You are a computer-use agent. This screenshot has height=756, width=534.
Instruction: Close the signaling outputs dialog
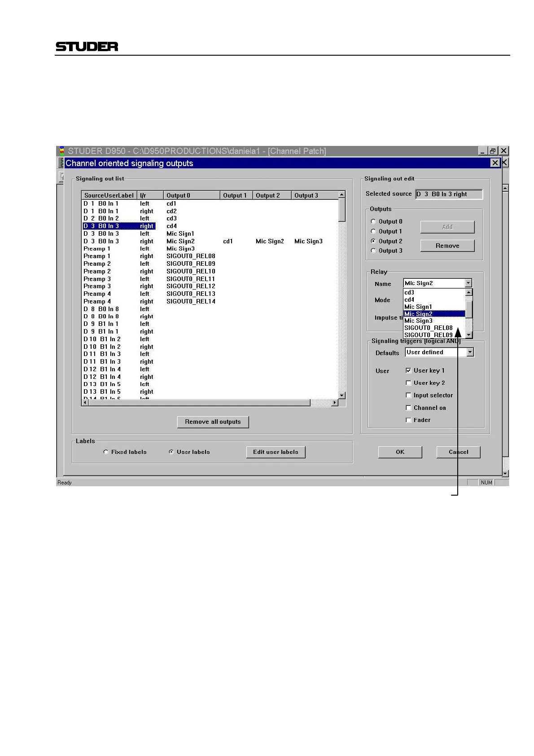pos(495,163)
